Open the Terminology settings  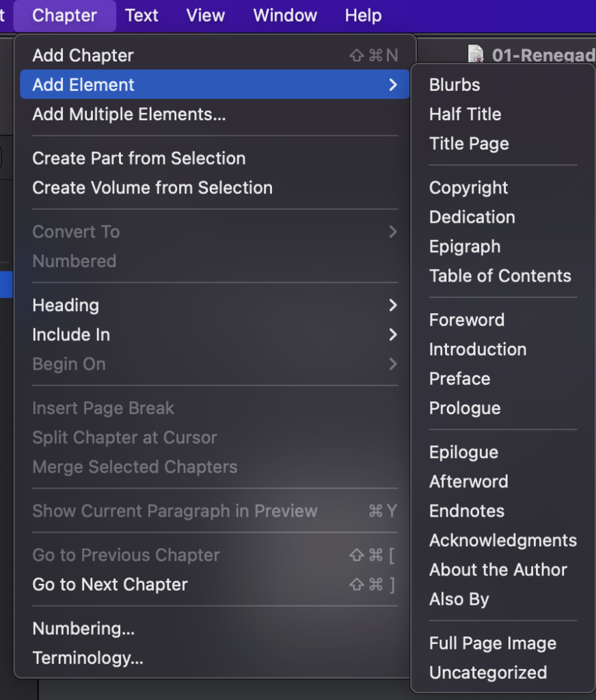click(x=87, y=658)
